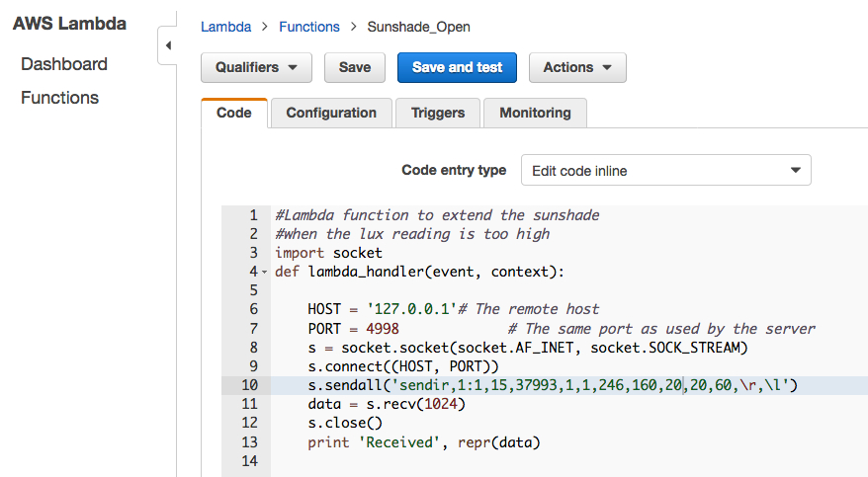Viewport: 868px width, 477px height.
Task: Click the 'import socket' code line
Action: pyautogui.click(x=328, y=253)
